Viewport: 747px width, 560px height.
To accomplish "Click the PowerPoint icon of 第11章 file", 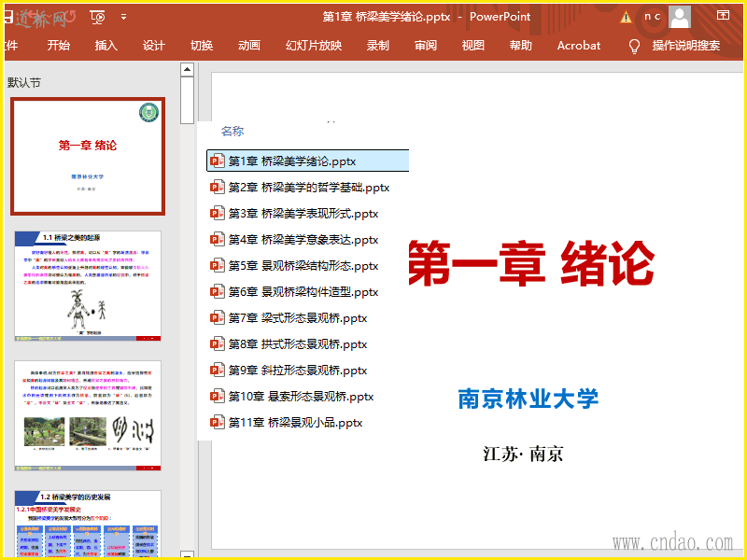I will (218, 423).
